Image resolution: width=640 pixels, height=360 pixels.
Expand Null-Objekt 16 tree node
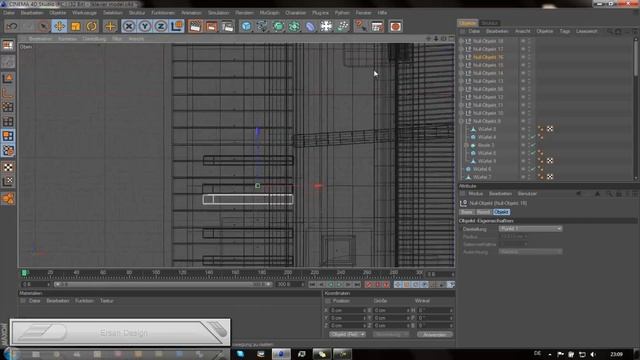462,57
